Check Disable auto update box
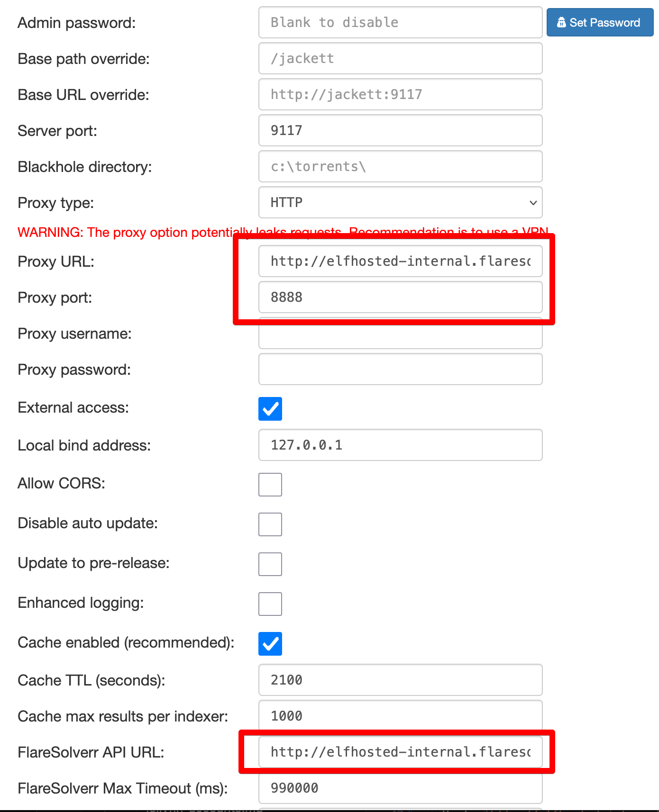 click(x=270, y=524)
